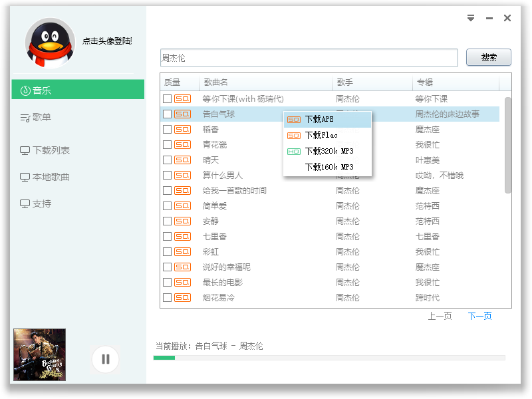Choose 下载APE from the context menu
532x399 pixels.
(327, 120)
